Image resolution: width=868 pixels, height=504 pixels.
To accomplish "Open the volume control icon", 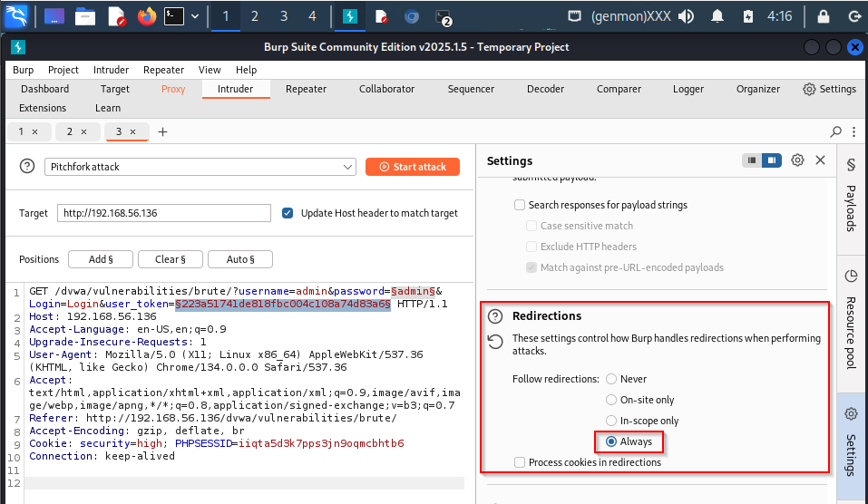I will (686, 16).
